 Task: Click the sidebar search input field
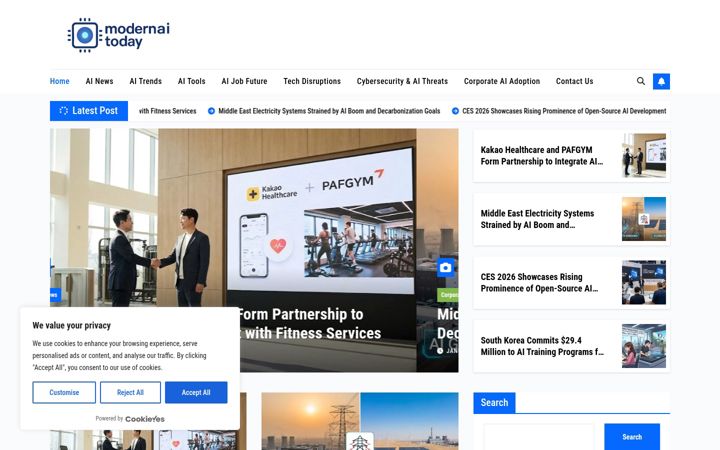click(539, 437)
